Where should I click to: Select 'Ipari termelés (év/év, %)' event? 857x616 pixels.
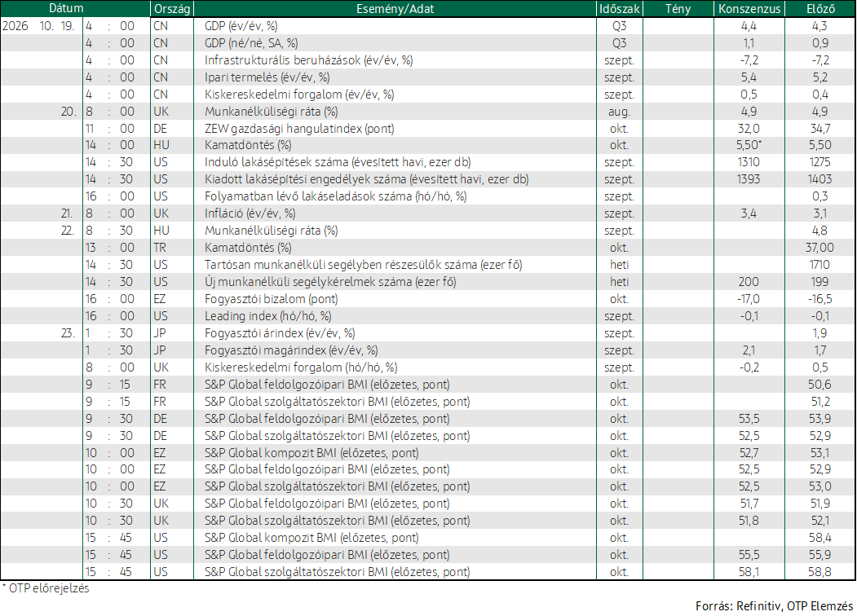[267, 77]
